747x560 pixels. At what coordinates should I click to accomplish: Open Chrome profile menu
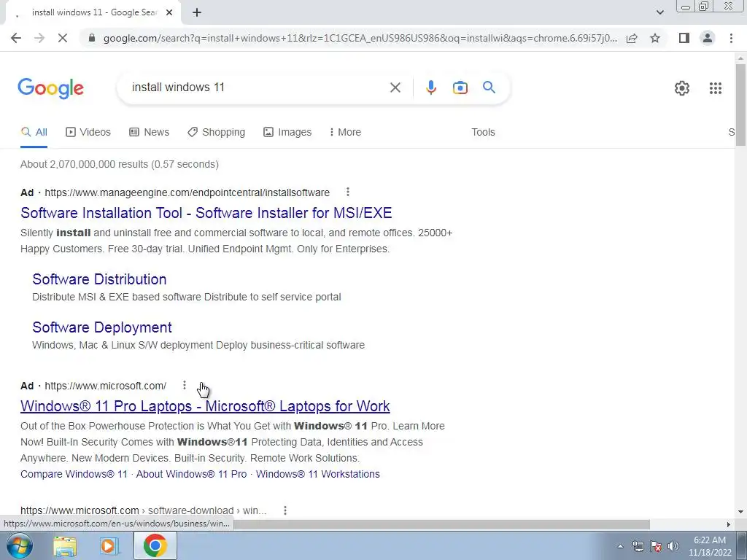click(x=708, y=38)
